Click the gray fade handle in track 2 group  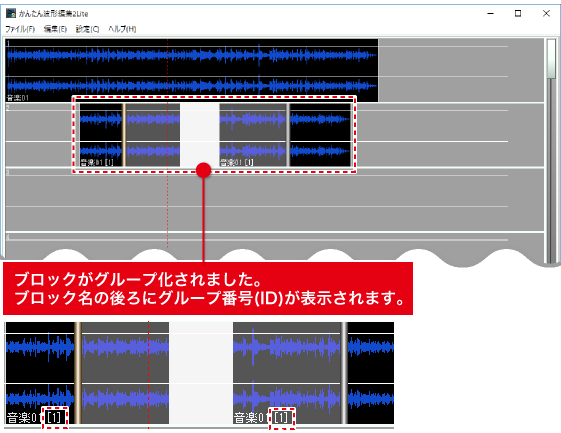pyautogui.click(x=288, y=135)
